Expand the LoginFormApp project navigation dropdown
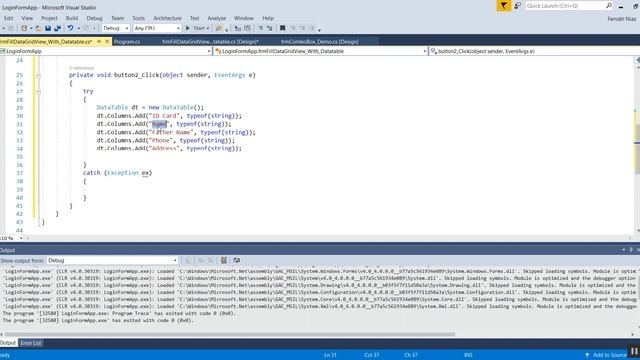640x360 pixels. click(x=209, y=51)
